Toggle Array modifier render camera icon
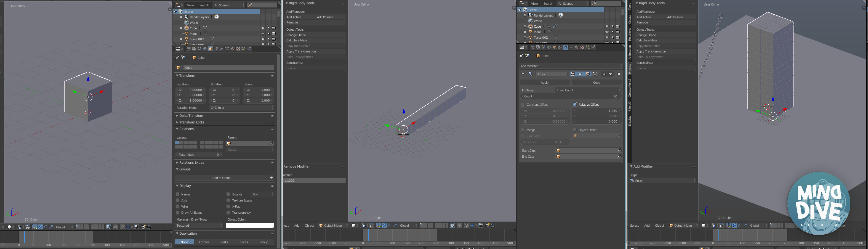The width and height of the screenshot is (868, 249). pyautogui.click(x=573, y=74)
